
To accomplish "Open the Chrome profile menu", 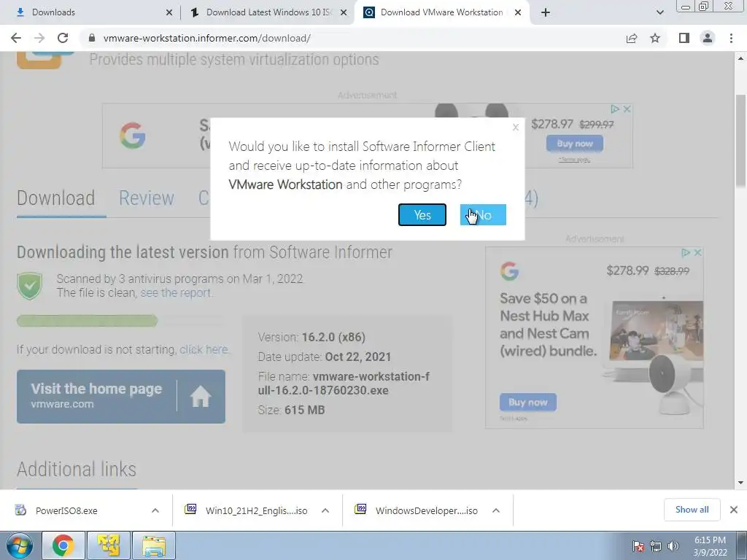I will pos(708,38).
